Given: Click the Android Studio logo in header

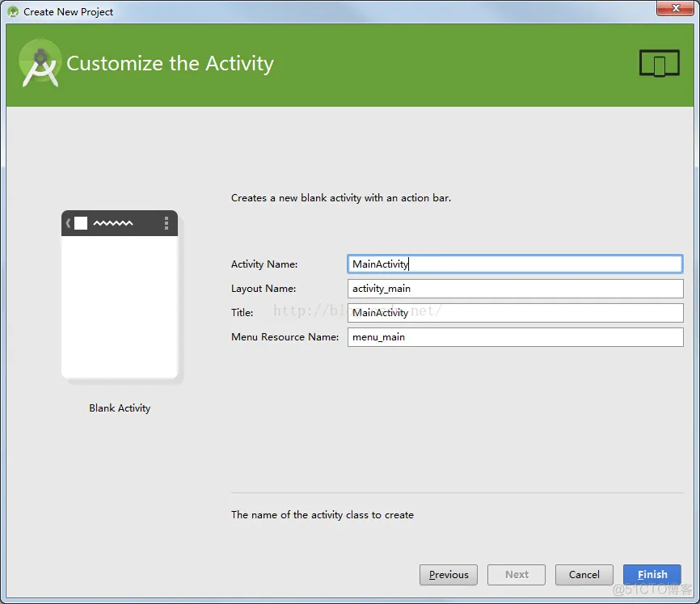Looking at the screenshot, I should pyautogui.click(x=40, y=63).
